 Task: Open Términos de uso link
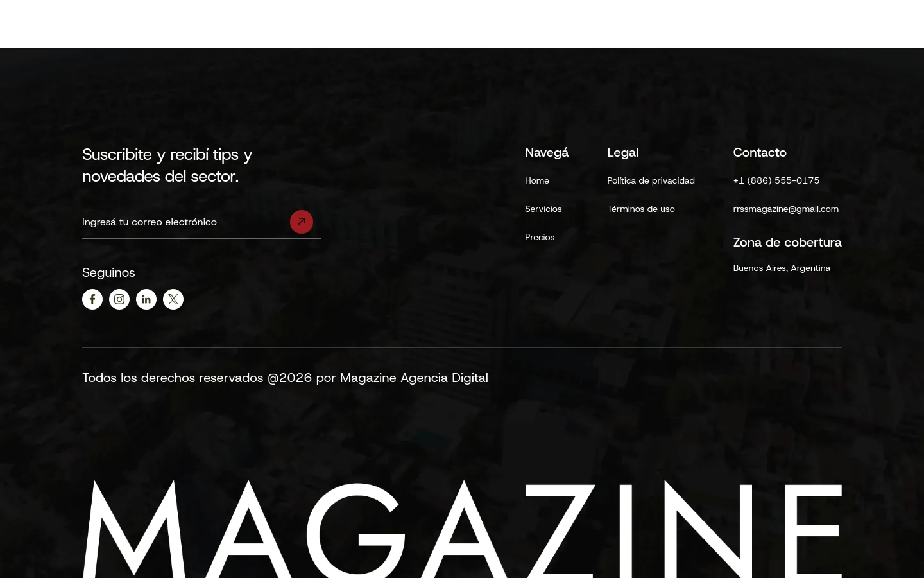(641, 209)
